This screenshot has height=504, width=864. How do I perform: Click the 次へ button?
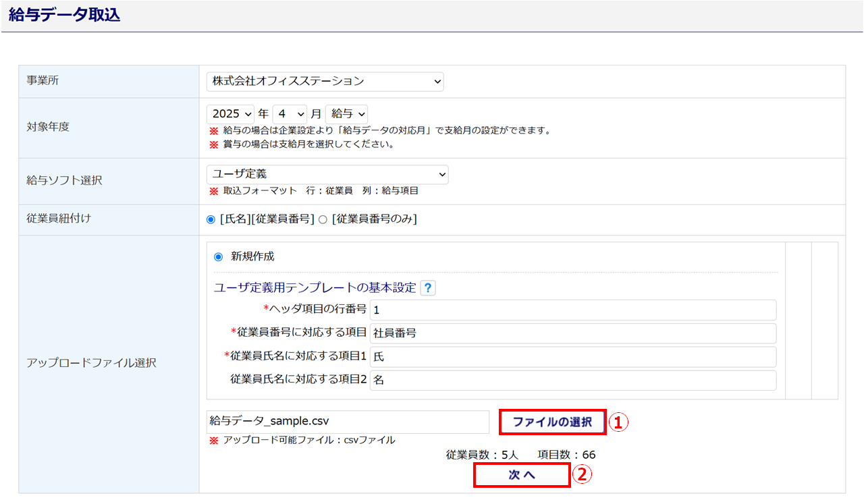[522, 475]
